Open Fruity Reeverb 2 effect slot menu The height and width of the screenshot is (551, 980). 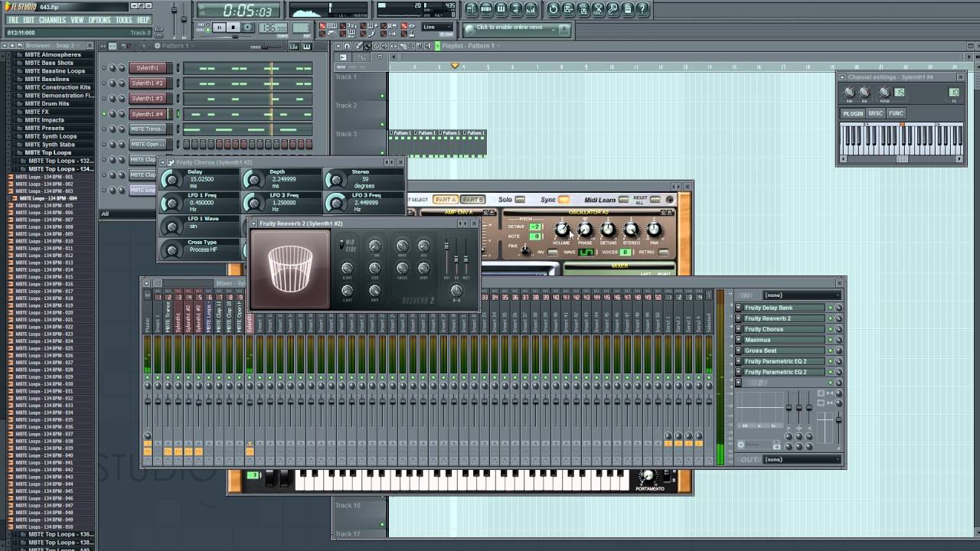(x=739, y=318)
